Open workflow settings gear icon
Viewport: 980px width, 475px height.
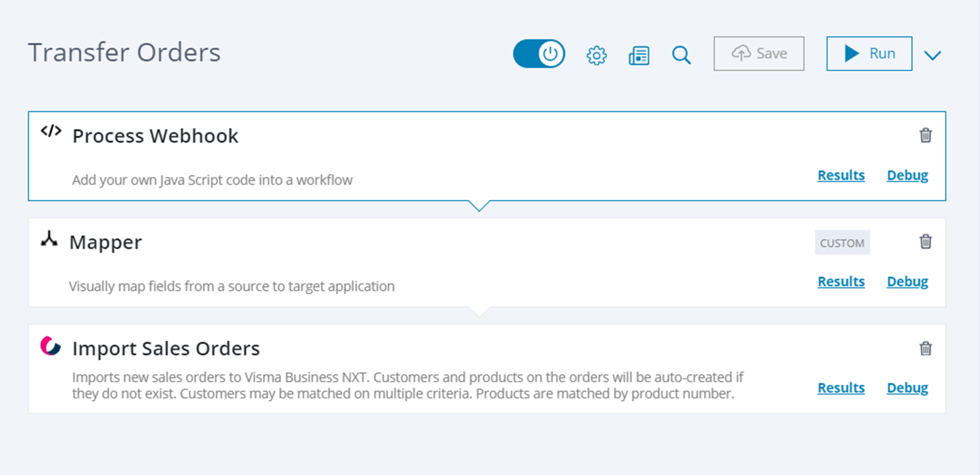click(597, 55)
